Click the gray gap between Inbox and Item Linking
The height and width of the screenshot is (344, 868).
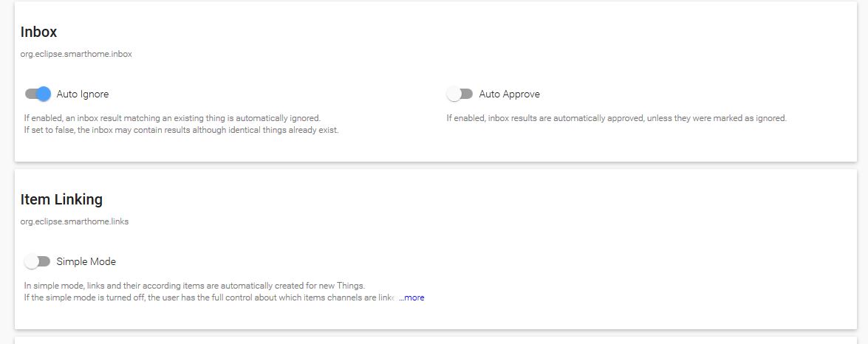(x=435, y=165)
